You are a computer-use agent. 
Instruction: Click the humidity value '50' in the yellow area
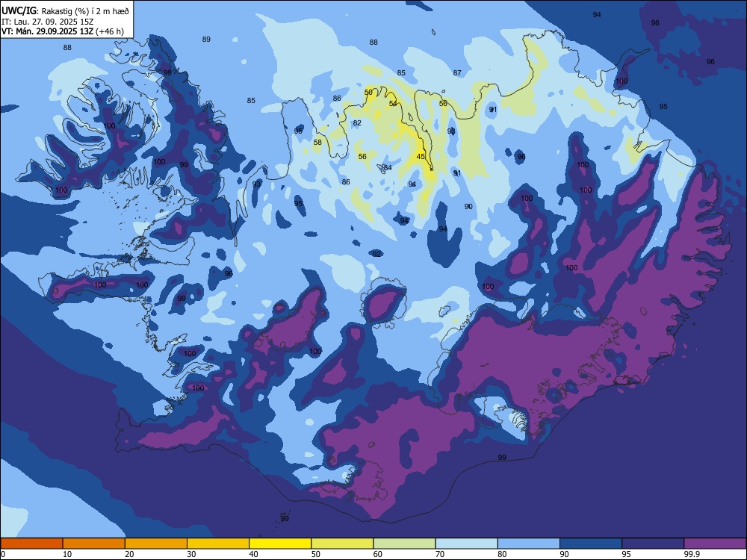point(369,93)
